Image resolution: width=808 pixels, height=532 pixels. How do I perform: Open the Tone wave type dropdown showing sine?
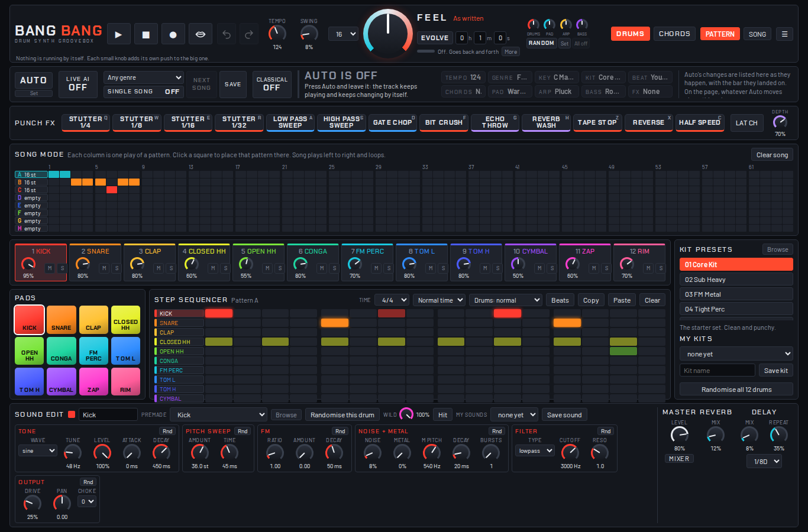[x=38, y=451]
